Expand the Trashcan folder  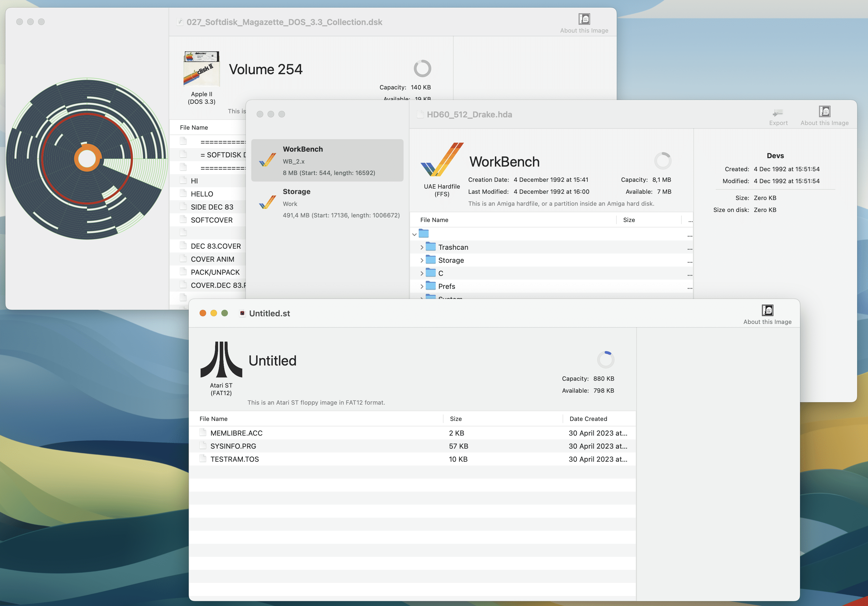click(x=422, y=248)
